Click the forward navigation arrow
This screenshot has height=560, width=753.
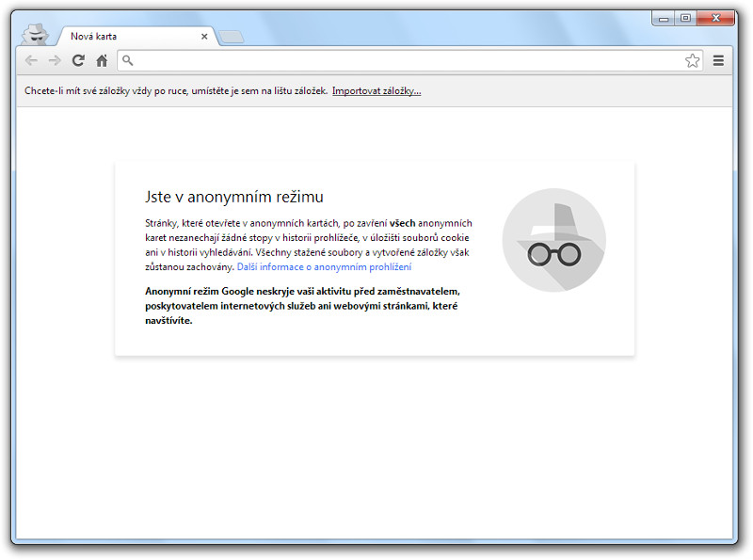click(x=55, y=60)
